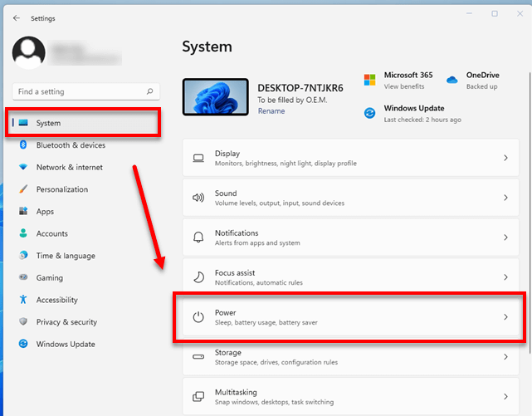Select System in the sidebar
The width and height of the screenshot is (532, 416).
point(84,123)
